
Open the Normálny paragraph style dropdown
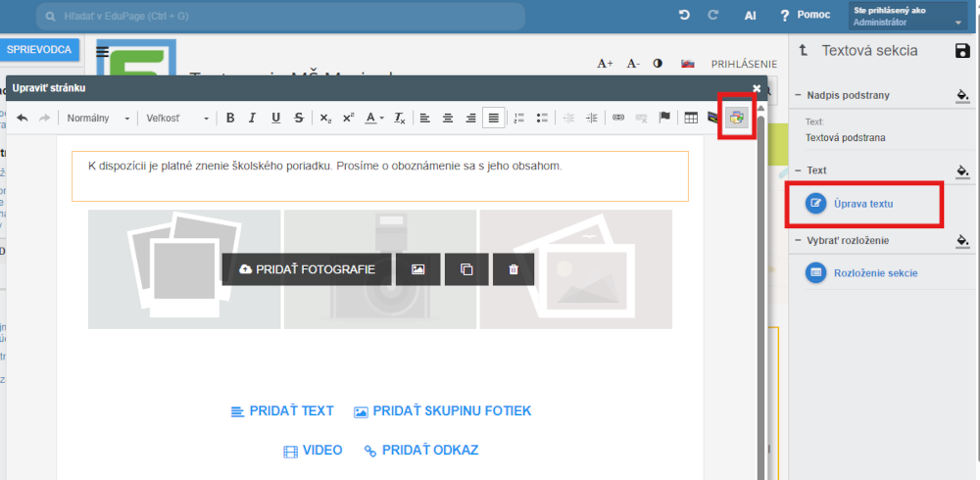coord(98,119)
